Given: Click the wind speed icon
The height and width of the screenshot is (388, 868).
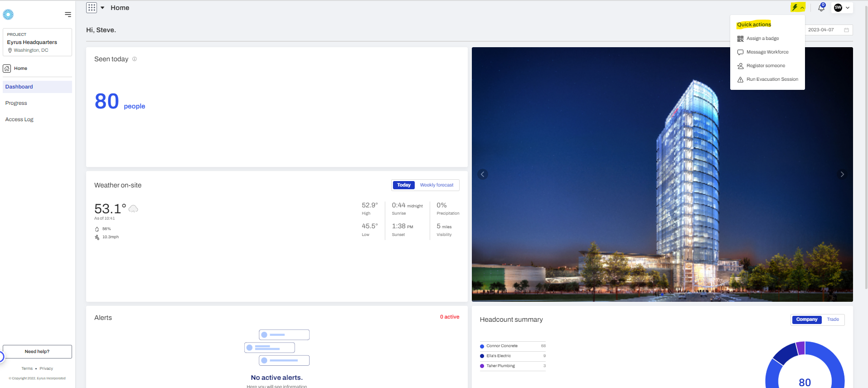Looking at the screenshot, I should tap(97, 237).
